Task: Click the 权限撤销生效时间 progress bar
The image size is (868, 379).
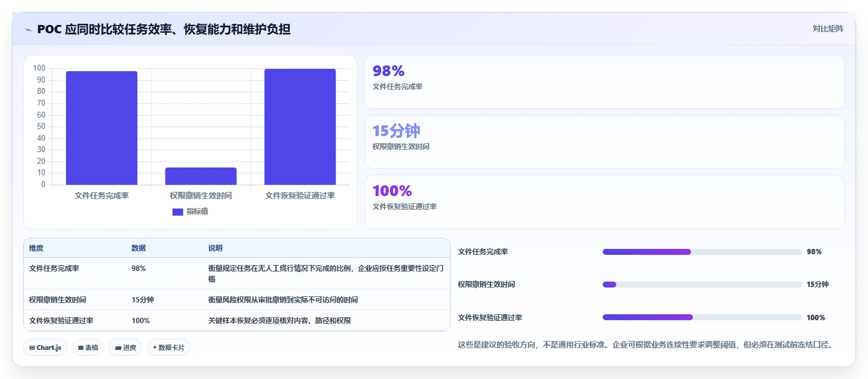Action: pos(702,285)
